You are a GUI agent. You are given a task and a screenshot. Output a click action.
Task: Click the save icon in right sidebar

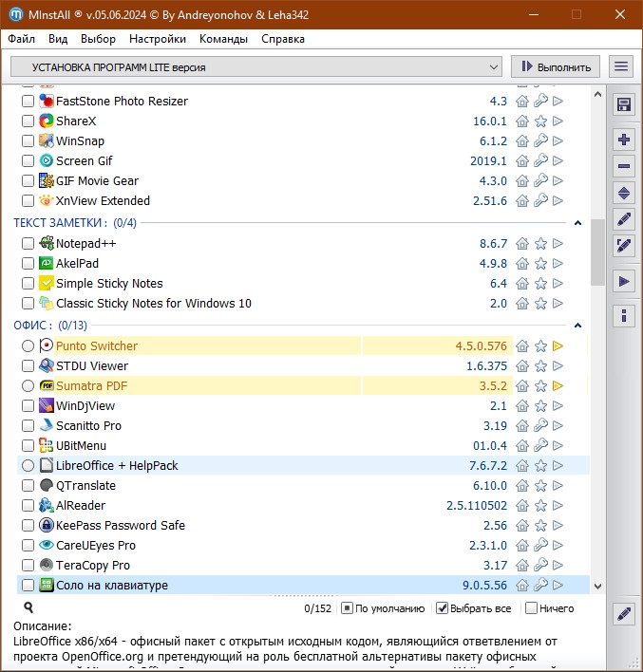pyautogui.click(x=624, y=104)
